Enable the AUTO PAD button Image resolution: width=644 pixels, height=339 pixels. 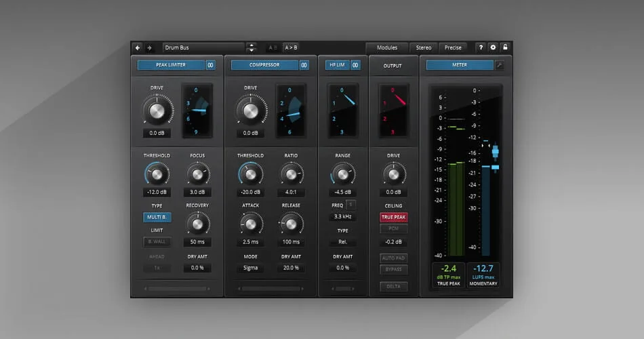(x=393, y=258)
